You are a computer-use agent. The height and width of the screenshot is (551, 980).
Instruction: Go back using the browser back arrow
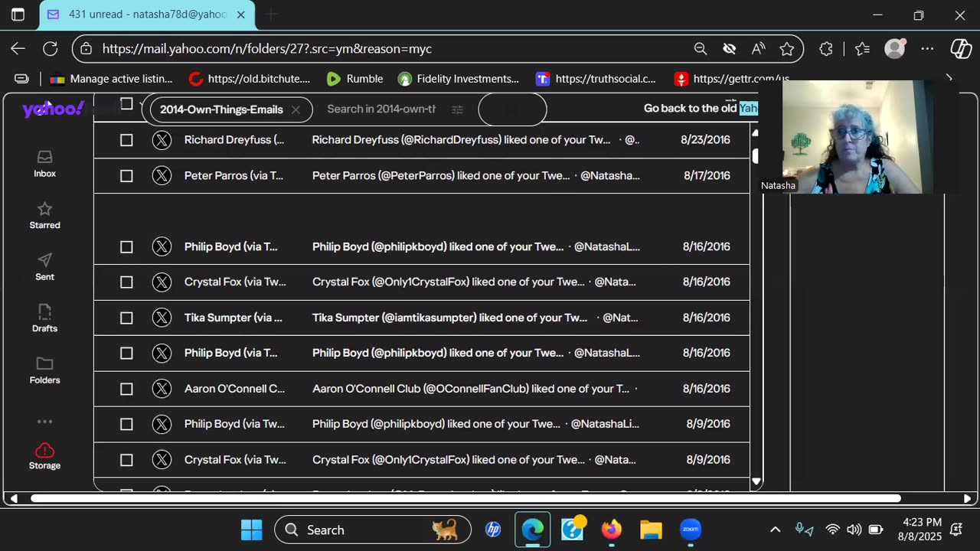point(18,48)
